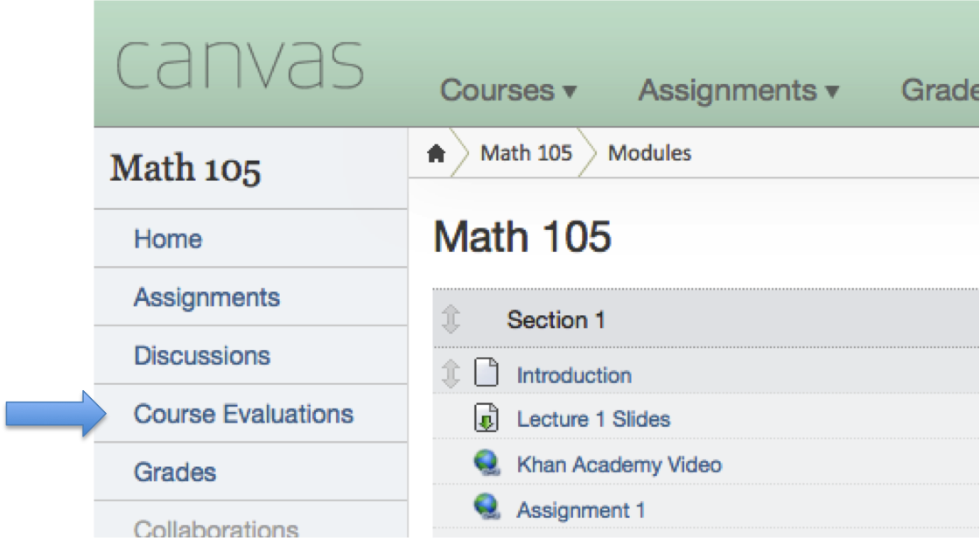Go to Home in course sidebar
This screenshot has height=538, width=980.
[x=168, y=239]
